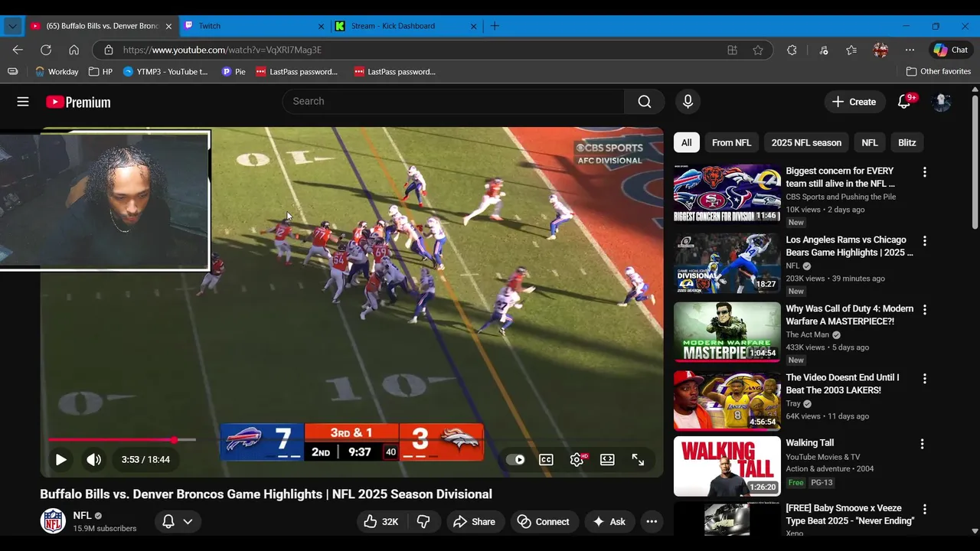The height and width of the screenshot is (551, 980).
Task: Go back in browser
Action: (x=18, y=50)
